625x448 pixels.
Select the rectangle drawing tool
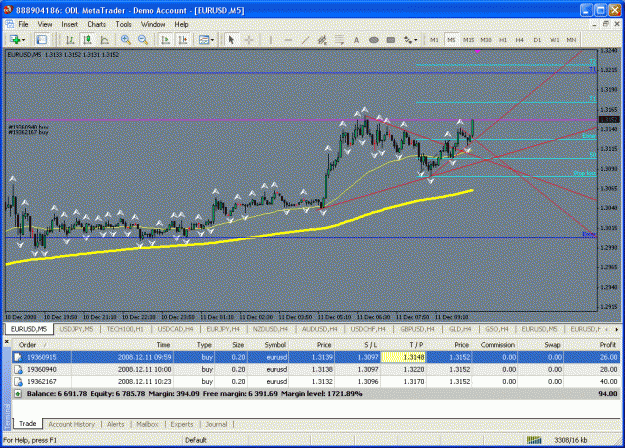(391, 40)
